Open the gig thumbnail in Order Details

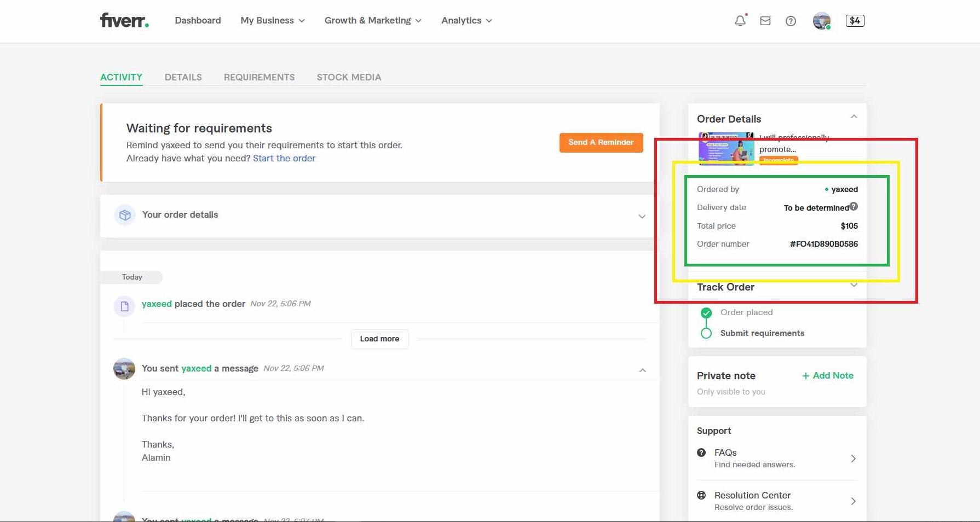(726, 148)
